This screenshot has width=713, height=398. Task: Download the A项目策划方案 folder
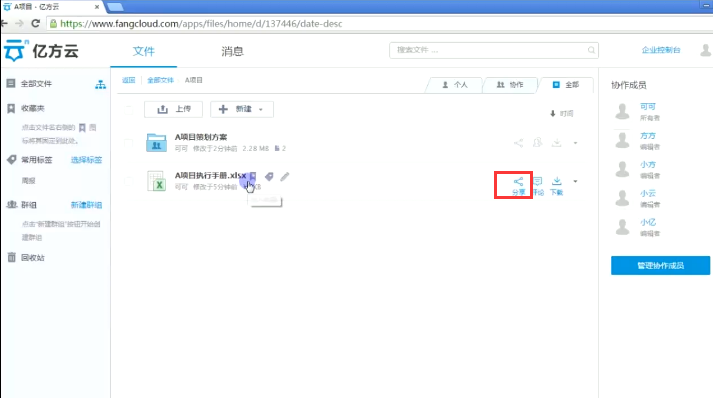pos(557,142)
